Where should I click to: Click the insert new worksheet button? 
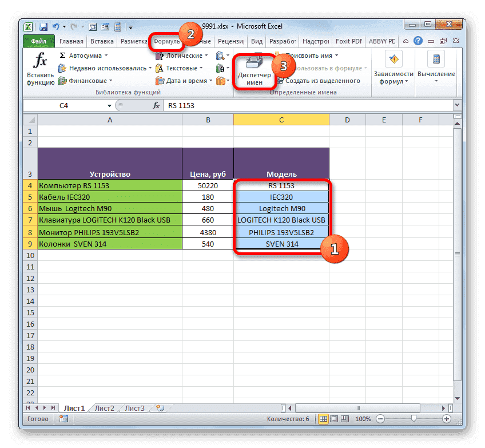pyautogui.click(x=160, y=408)
